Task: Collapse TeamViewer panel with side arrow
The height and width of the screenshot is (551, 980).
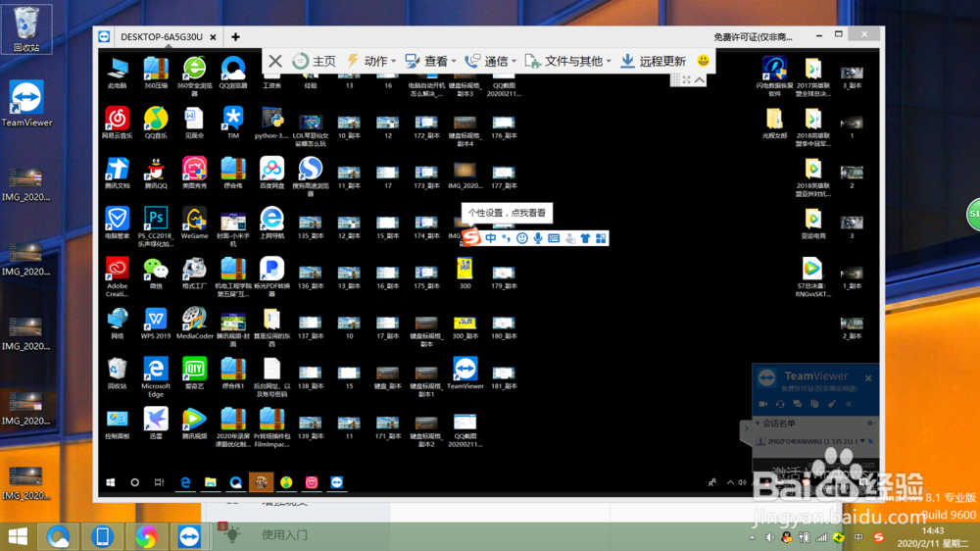Action: [746, 429]
